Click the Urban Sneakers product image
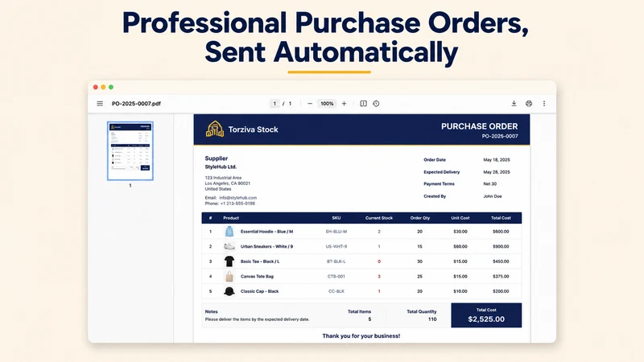 [229, 246]
